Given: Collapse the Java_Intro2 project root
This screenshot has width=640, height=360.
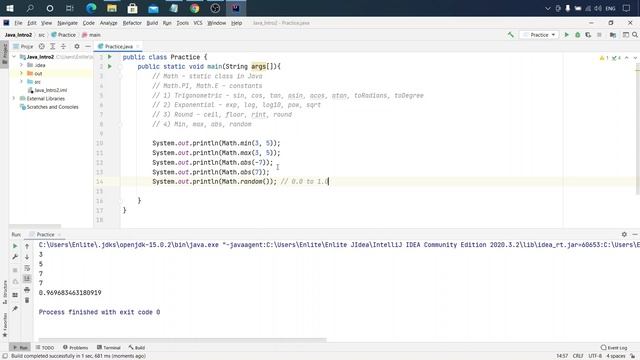Looking at the screenshot, I should click(x=15, y=57).
